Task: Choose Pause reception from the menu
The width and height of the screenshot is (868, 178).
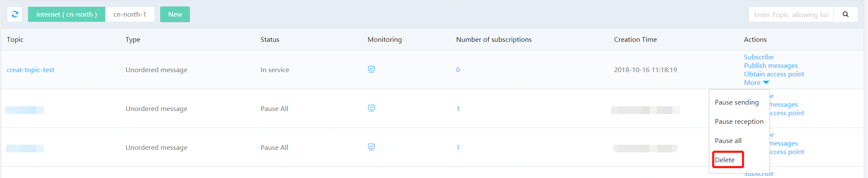Action: click(739, 122)
